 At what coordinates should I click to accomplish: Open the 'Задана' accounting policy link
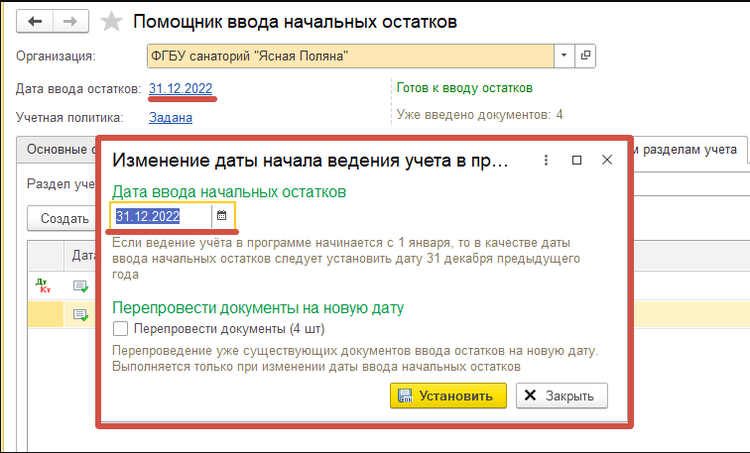(170, 117)
